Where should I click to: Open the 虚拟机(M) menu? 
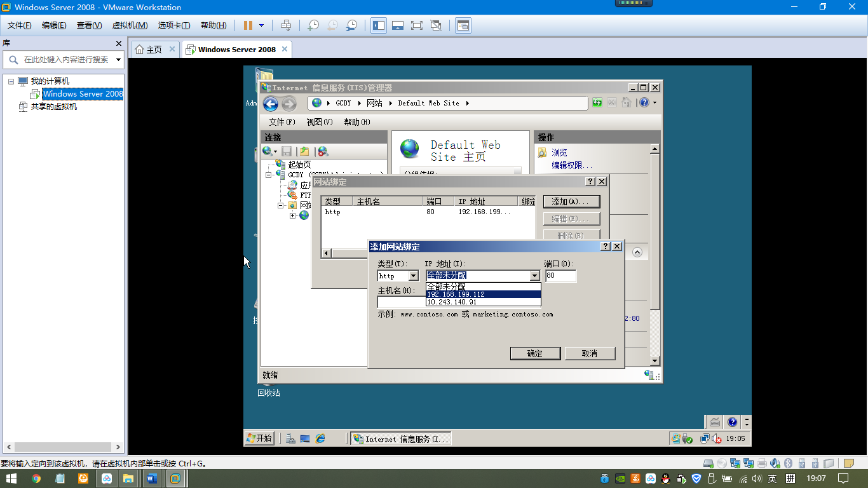[x=130, y=25]
